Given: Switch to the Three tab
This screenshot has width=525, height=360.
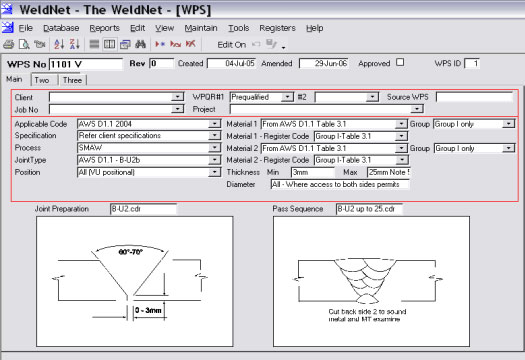Looking at the screenshot, I should click(72, 80).
